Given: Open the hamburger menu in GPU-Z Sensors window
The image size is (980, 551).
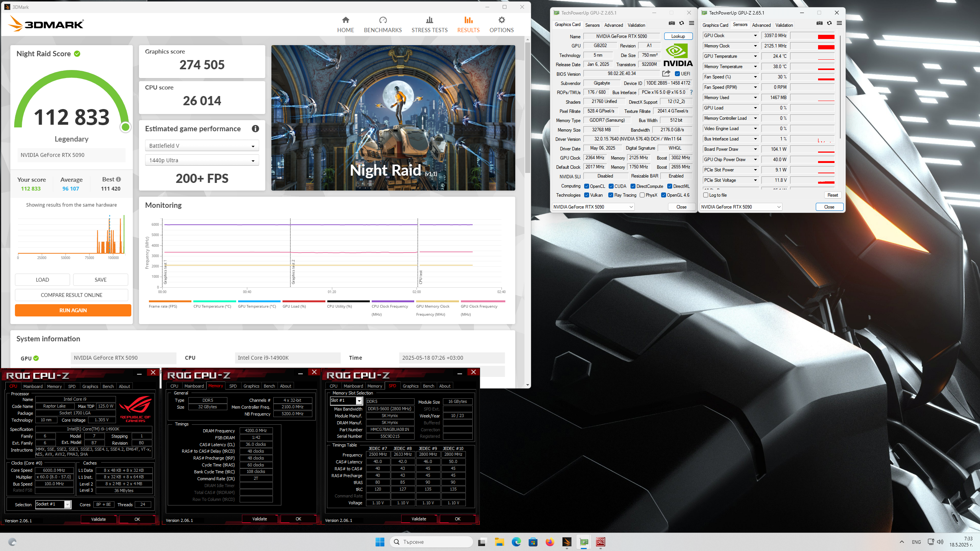Looking at the screenshot, I should point(839,23).
